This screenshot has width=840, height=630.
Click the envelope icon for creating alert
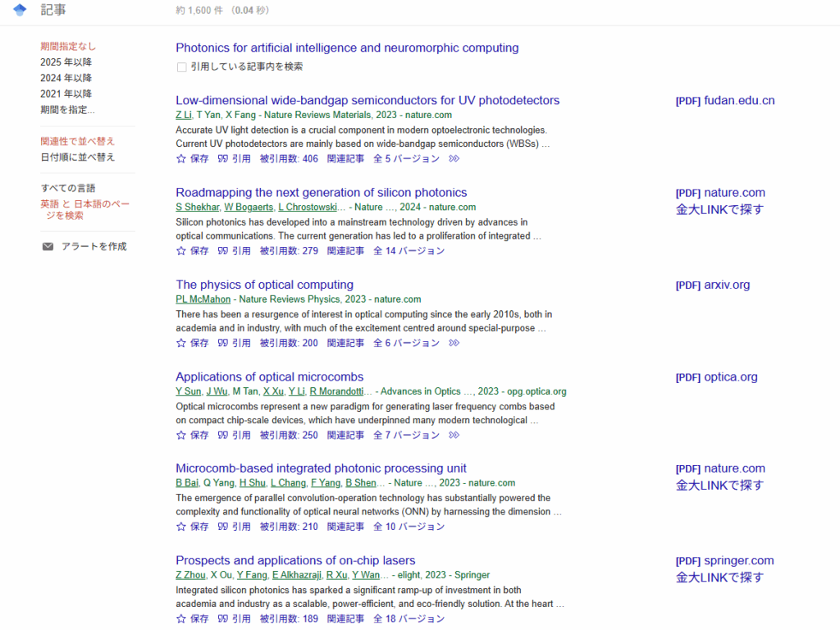click(x=48, y=246)
